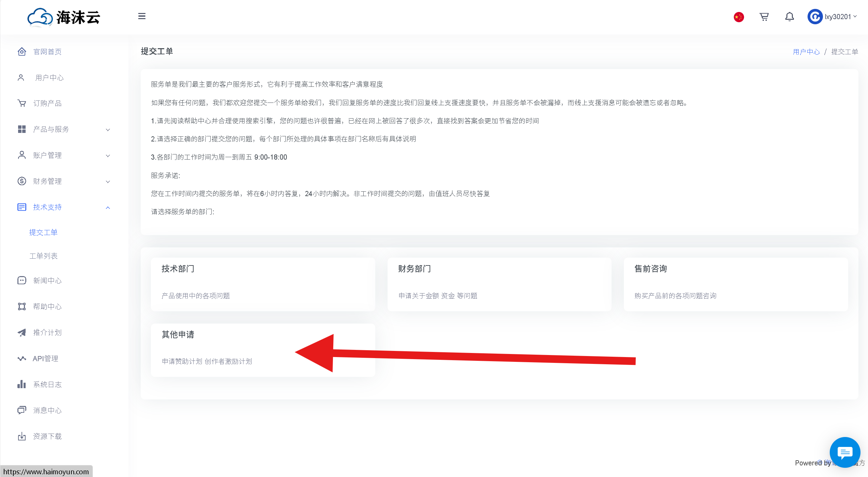This screenshot has height=477, width=868.
Task: Open 资源下载 download icon
Action: [22, 436]
